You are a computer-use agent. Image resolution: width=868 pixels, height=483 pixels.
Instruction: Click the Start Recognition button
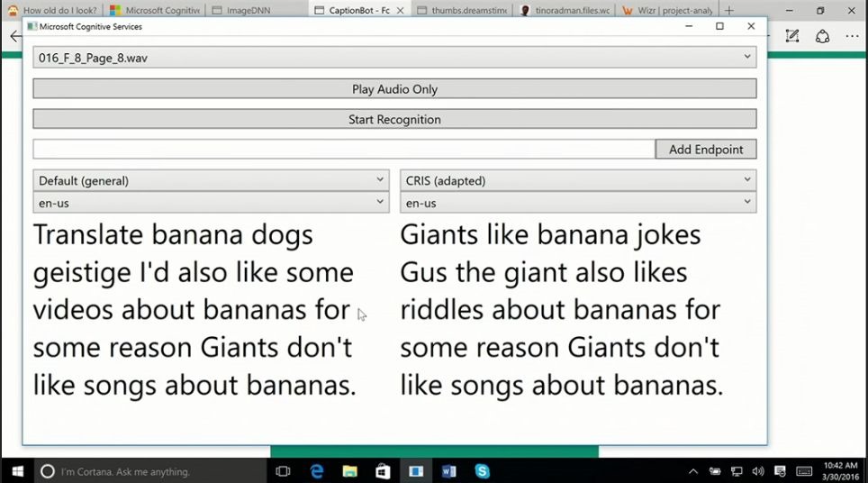[394, 119]
